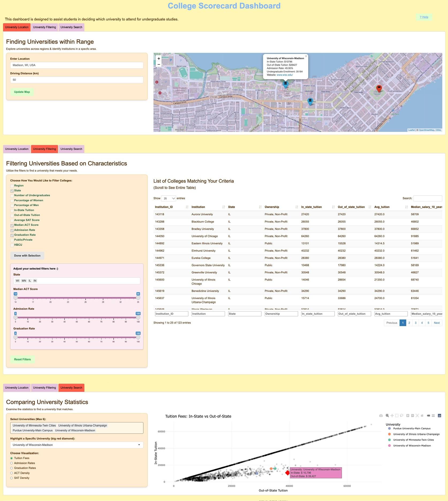Image resolution: width=448 pixels, height=501 pixels.
Task: Switch to University Filtering tab at top
Action: 44,27
